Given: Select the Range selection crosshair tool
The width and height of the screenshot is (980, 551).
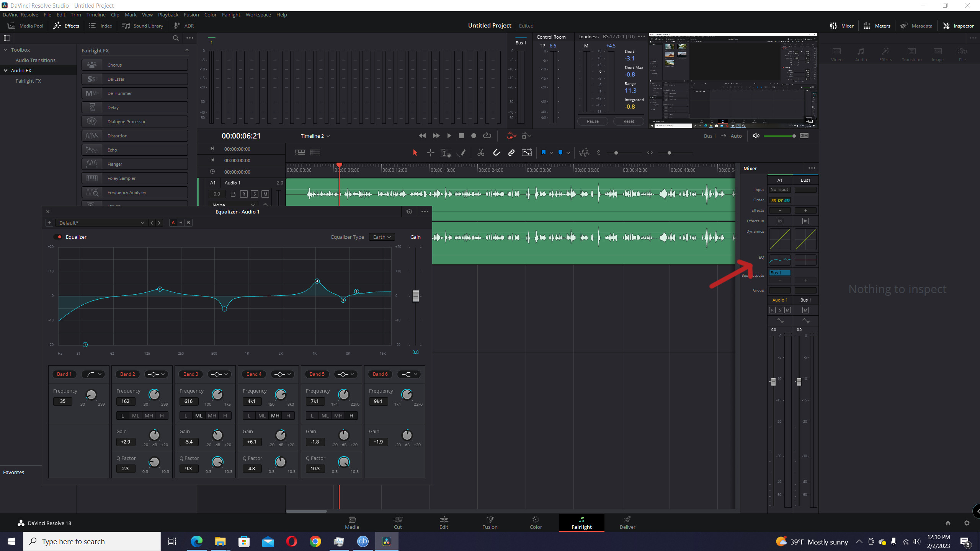Looking at the screenshot, I should tap(431, 153).
